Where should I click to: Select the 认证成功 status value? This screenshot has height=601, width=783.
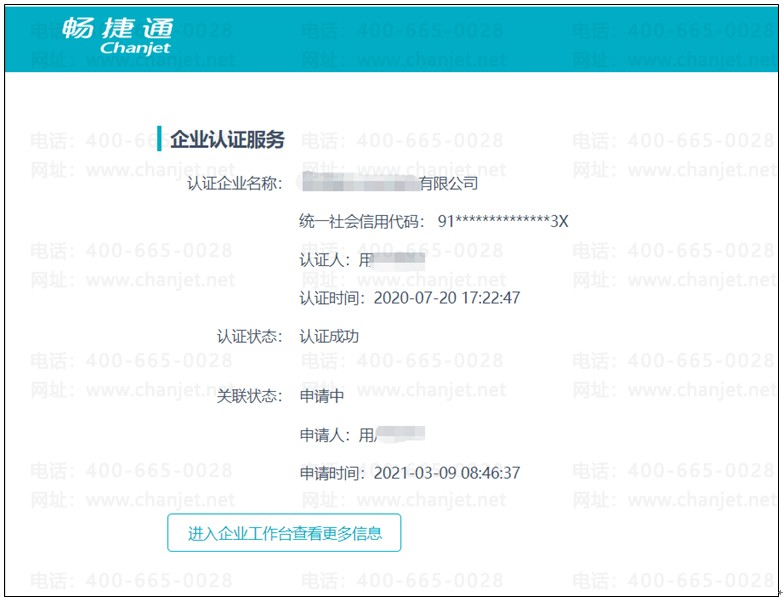pyautogui.click(x=329, y=336)
